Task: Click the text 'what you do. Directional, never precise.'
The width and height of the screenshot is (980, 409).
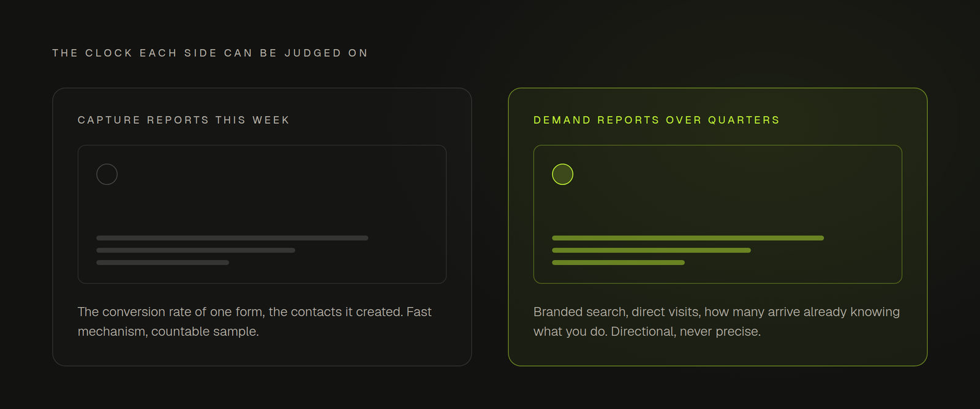Action: [x=647, y=332]
